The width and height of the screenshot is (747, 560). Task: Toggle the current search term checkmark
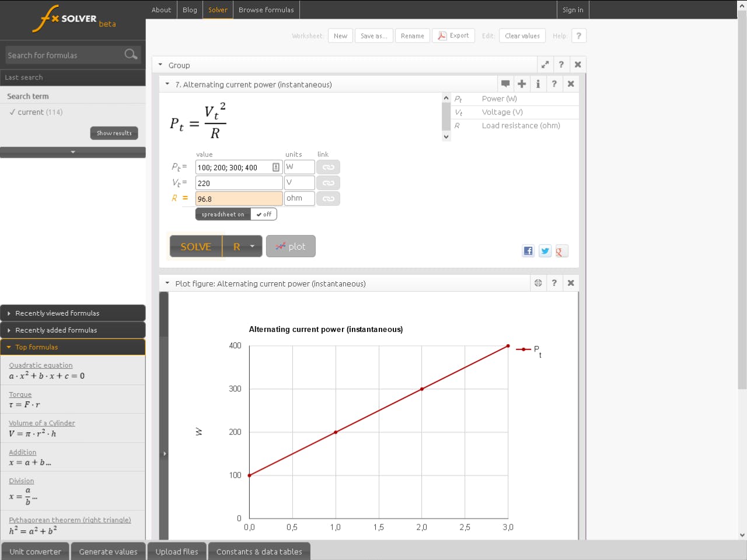pyautogui.click(x=12, y=112)
